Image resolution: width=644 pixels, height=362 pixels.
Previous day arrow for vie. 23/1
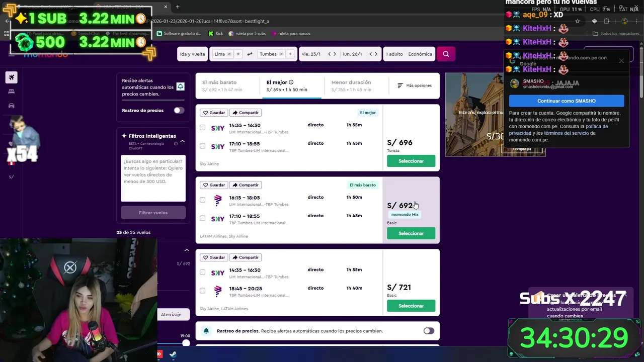point(330,54)
